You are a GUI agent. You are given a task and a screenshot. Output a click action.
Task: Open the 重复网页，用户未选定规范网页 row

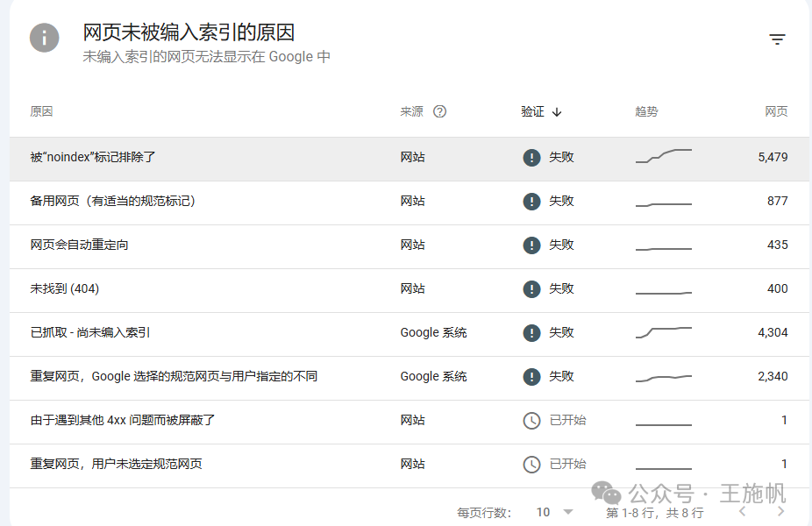point(410,466)
